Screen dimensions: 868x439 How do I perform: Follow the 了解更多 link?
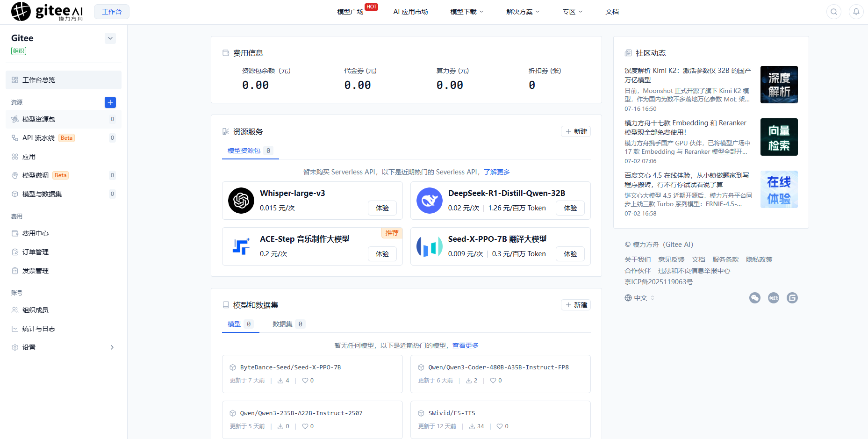tap(497, 172)
